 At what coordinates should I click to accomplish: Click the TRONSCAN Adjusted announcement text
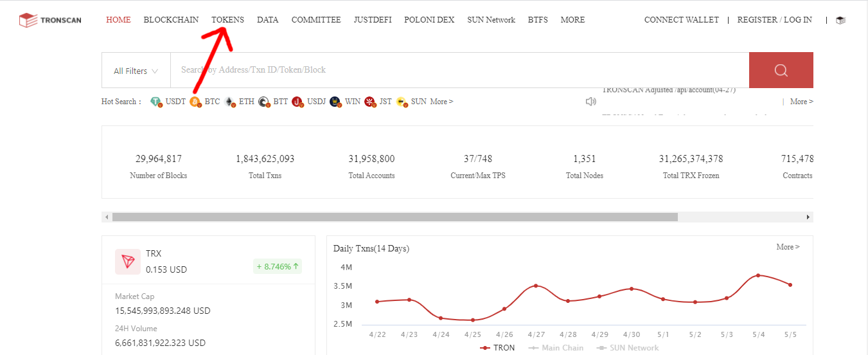tap(669, 90)
